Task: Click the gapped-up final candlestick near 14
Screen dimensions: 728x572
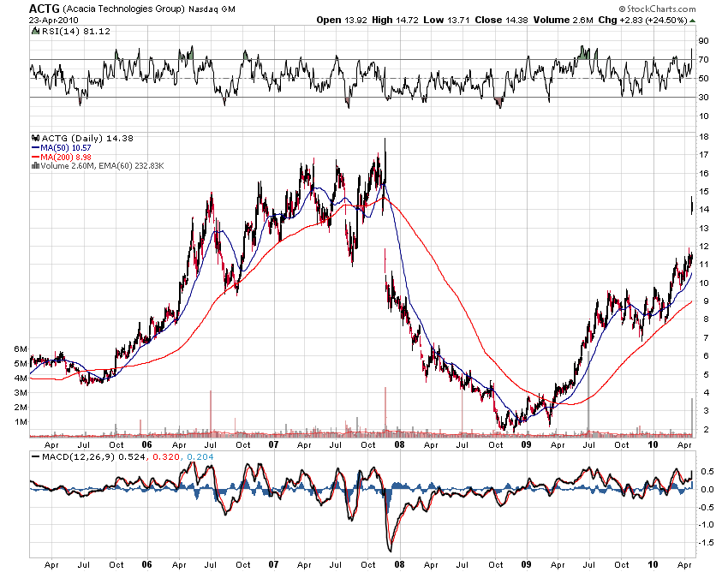Action: (692, 206)
